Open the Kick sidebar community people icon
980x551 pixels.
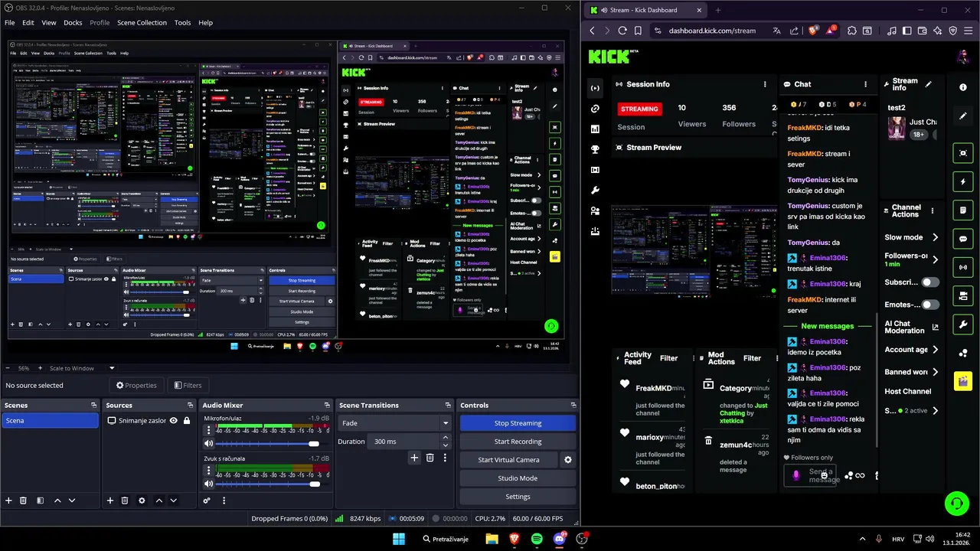click(595, 210)
